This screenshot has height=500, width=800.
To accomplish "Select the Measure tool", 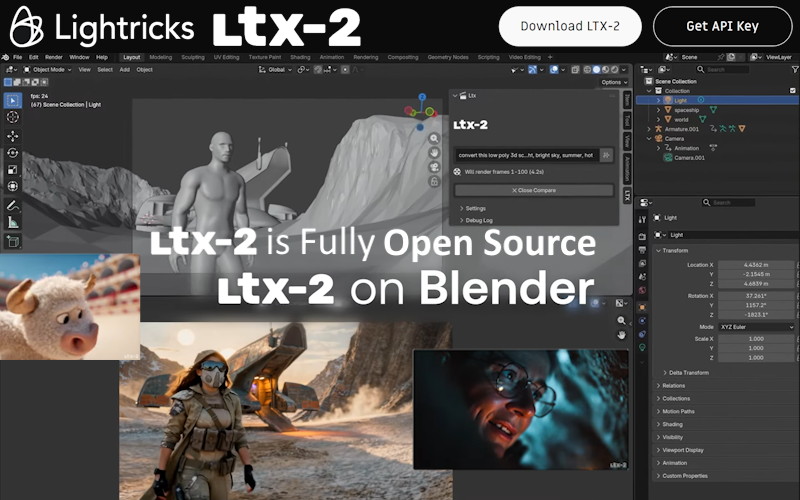I will (13, 221).
